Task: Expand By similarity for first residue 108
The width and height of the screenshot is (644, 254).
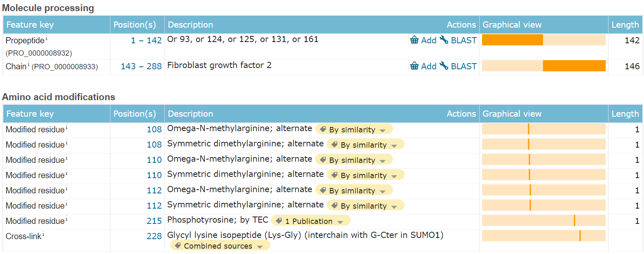Action: click(383, 130)
